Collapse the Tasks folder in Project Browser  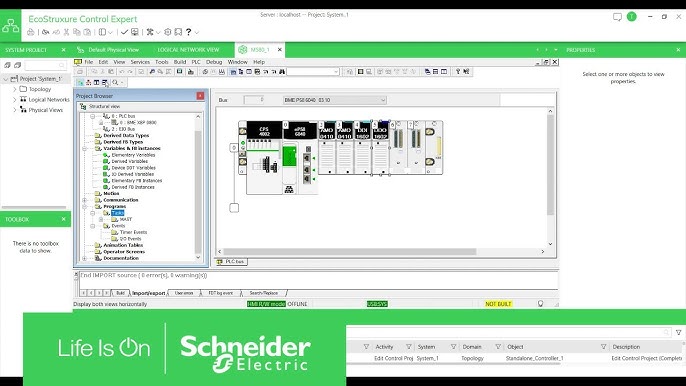coord(93,213)
